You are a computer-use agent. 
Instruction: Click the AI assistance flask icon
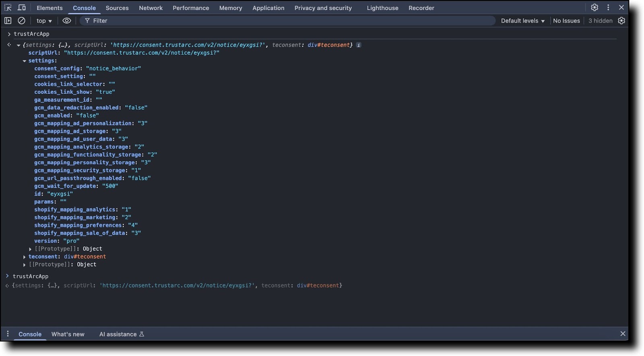(142, 334)
